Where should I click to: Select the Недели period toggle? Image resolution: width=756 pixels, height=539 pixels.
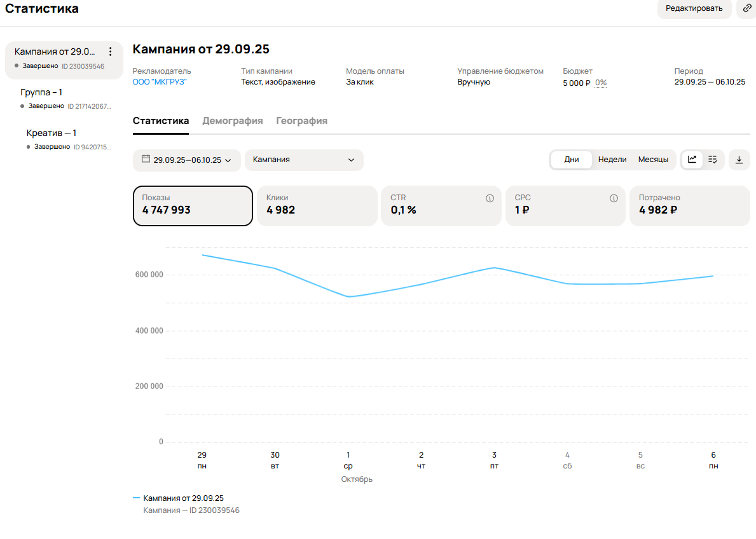coord(612,160)
